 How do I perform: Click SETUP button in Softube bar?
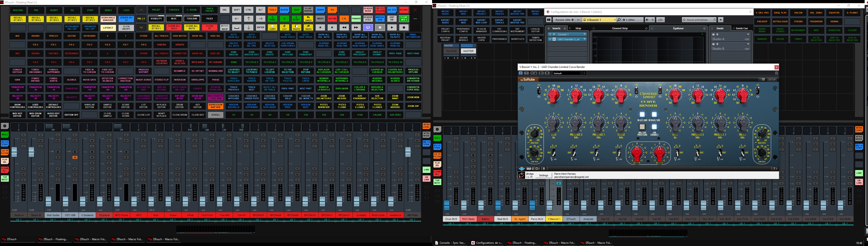[x=772, y=79]
